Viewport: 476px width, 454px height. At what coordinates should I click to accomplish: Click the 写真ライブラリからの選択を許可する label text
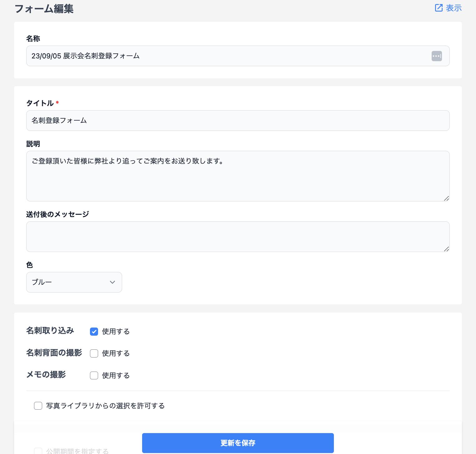[x=105, y=406]
